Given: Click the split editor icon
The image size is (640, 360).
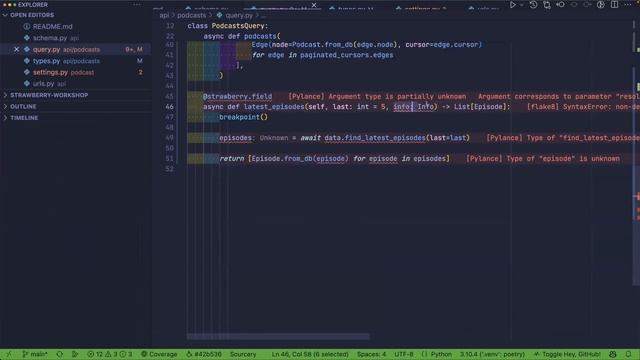Looking at the screenshot, I should (x=614, y=4).
